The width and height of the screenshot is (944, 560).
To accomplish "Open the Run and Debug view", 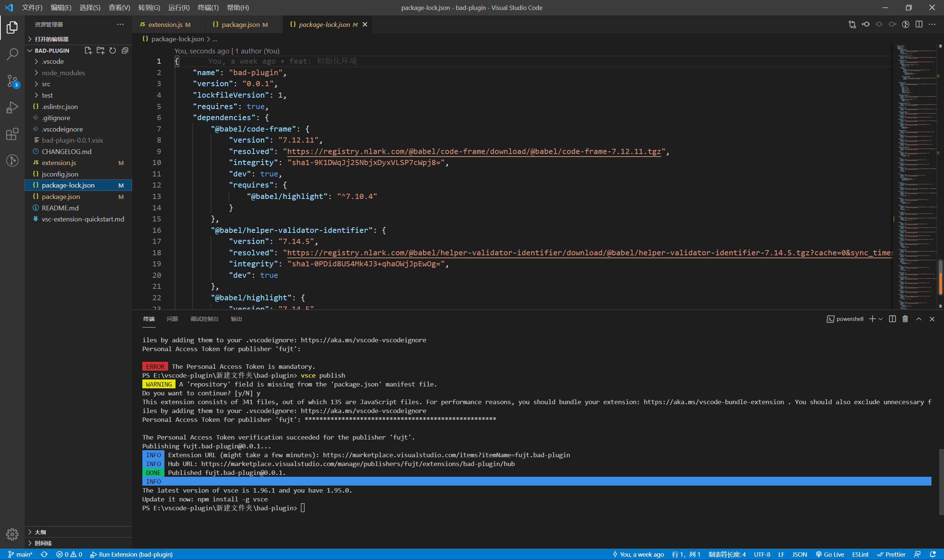I will tap(12, 108).
